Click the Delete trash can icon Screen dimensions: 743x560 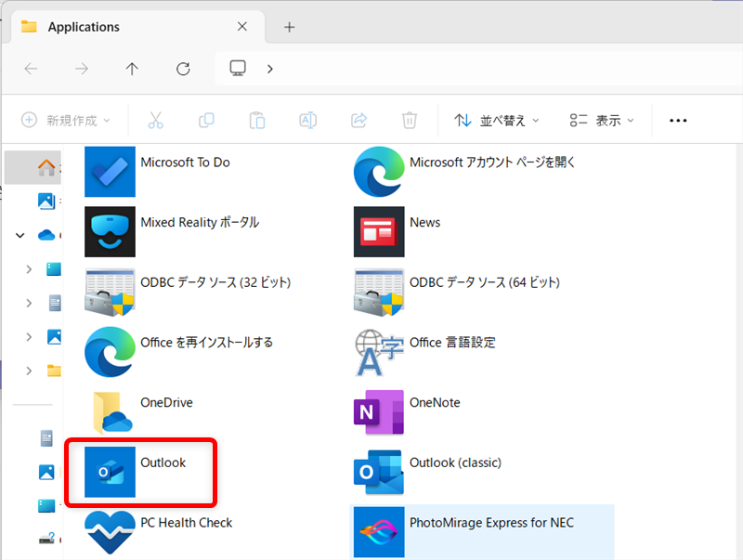pos(409,121)
